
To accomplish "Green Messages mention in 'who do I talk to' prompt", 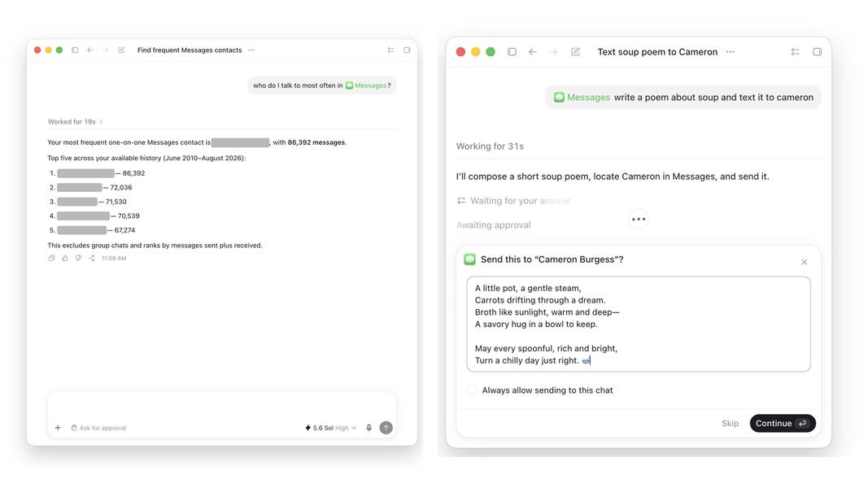I will coord(366,85).
